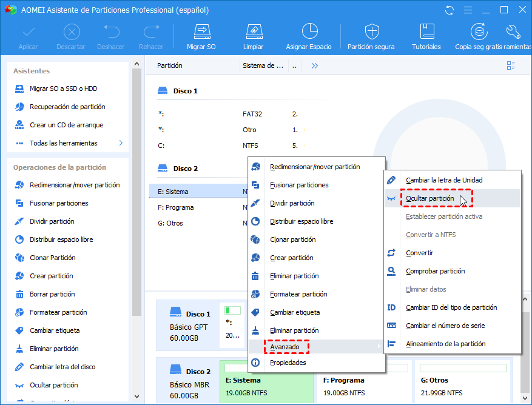532x405 pixels.
Task: Click Dividir partición in context menu
Action: 316,203
